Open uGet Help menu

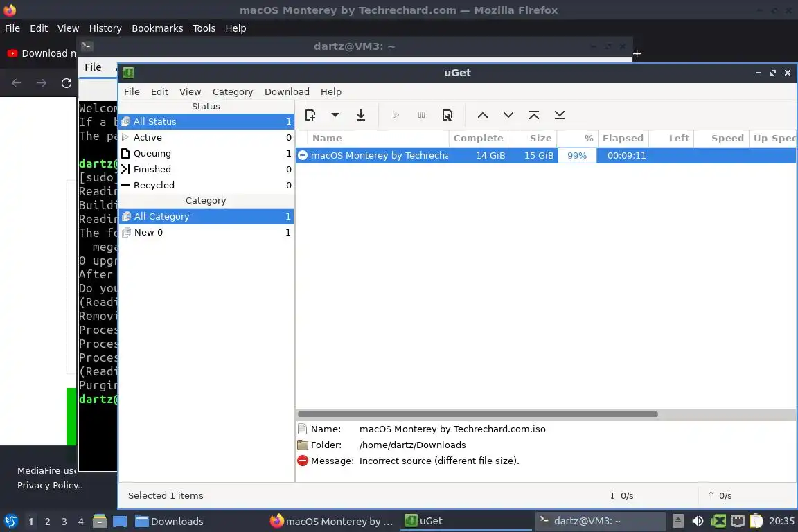coord(331,91)
